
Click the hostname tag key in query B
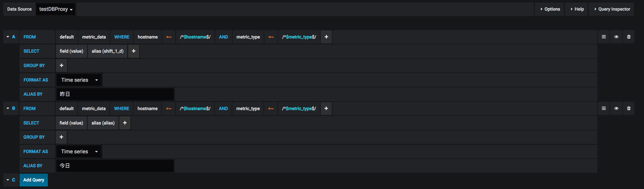point(147,108)
